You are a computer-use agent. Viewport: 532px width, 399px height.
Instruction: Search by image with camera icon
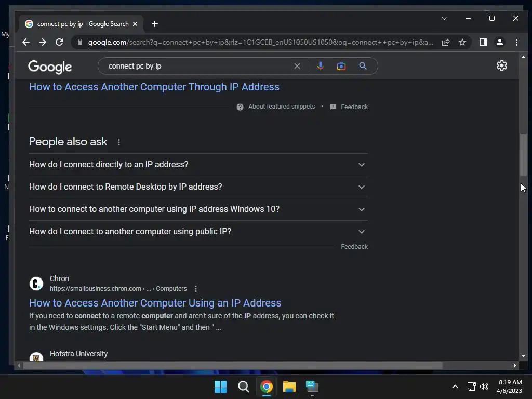341,66
